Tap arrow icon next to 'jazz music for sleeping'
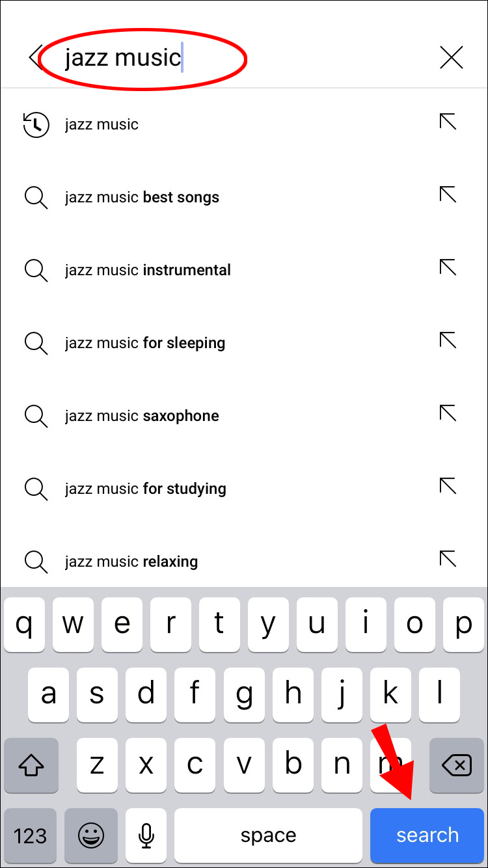Viewport: 488px width, 868px height. pyautogui.click(x=448, y=340)
